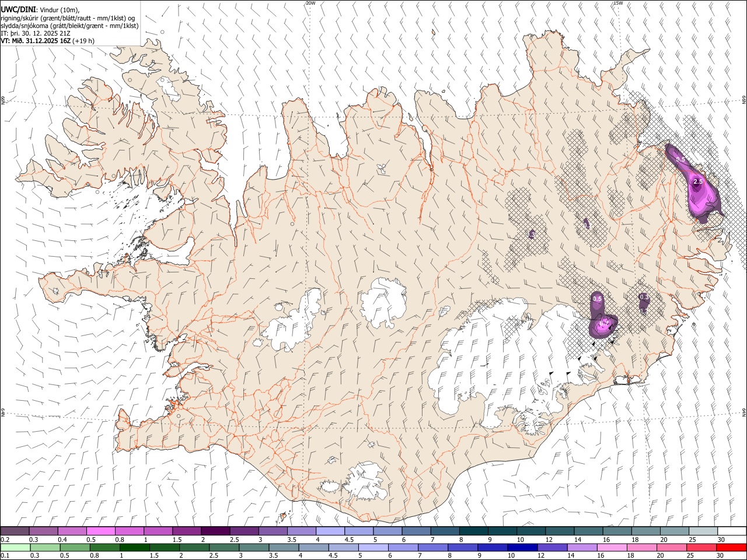Select light lavender snow swatch between 4 and 4.5
747x560 pixels.
(330, 531)
